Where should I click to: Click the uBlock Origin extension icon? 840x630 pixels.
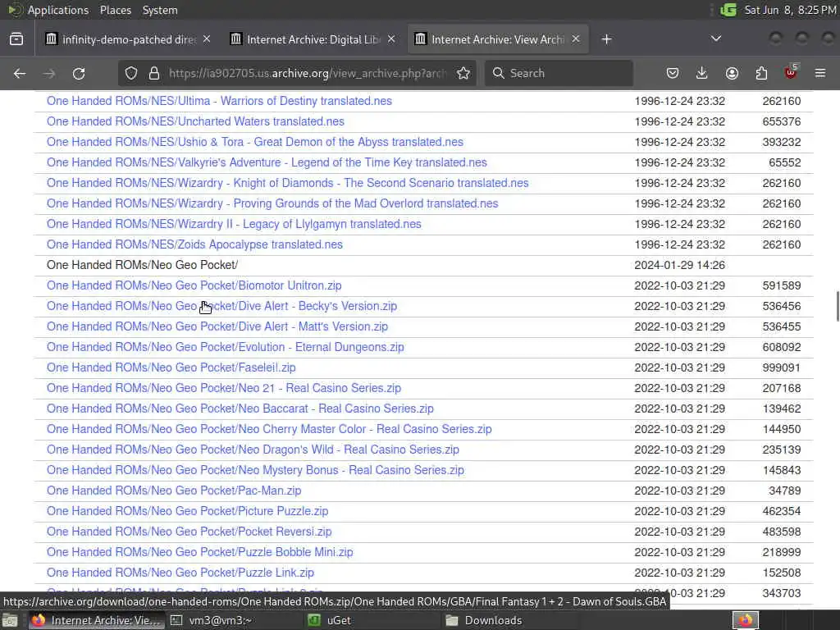click(x=791, y=72)
